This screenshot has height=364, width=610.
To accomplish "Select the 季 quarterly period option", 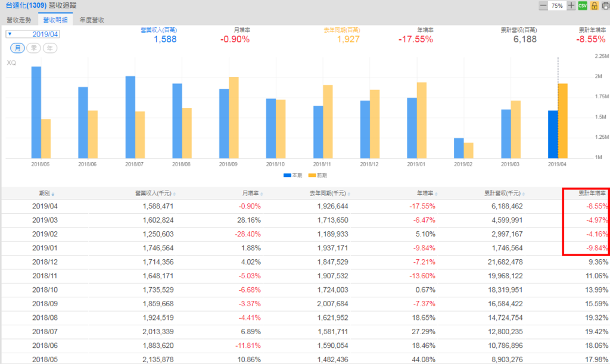I will (x=34, y=48).
